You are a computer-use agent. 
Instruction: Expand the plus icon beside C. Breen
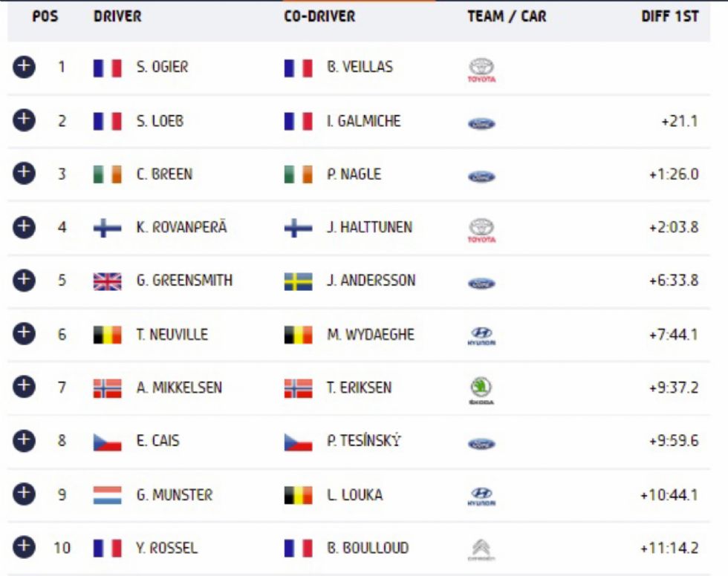pyautogui.click(x=24, y=174)
